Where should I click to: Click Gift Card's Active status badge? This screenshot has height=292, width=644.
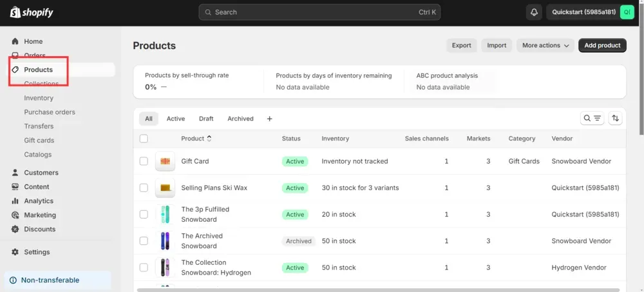295,161
